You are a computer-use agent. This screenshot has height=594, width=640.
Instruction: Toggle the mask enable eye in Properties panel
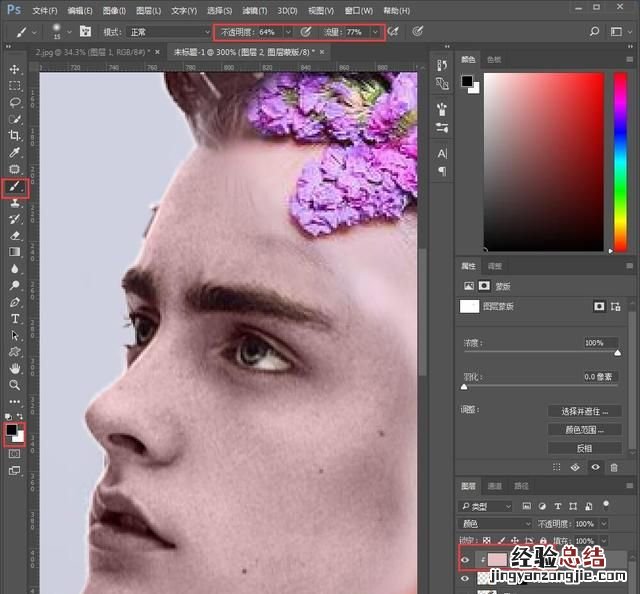(597, 466)
